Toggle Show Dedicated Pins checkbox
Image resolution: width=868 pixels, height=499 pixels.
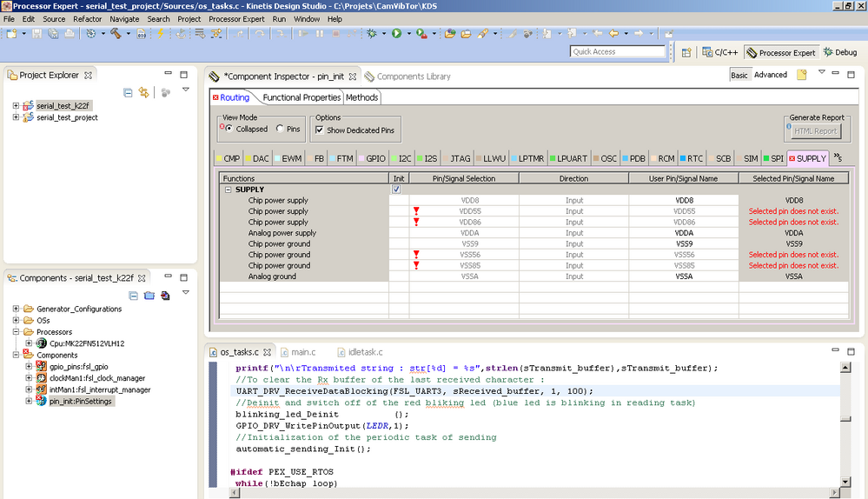click(x=320, y=130)
